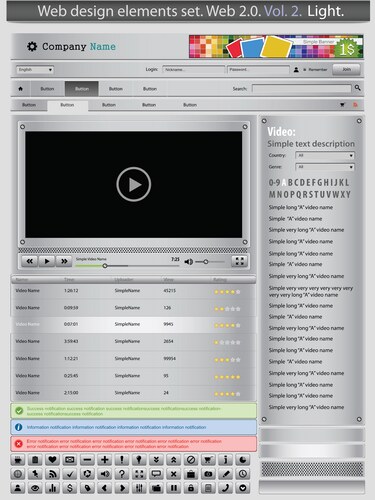375x500 pixels.
Task: Toggle fullscreen on the video player
Action: [239, 261]
